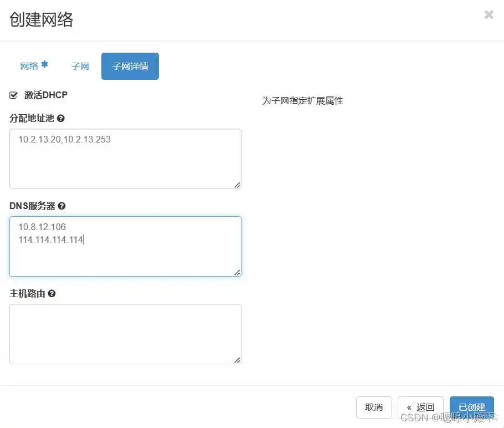Click the resize grip of the 主机路由 textarea
Image resolution: width=504 pixels, height=428 pixels.
[x=238, y=359]
